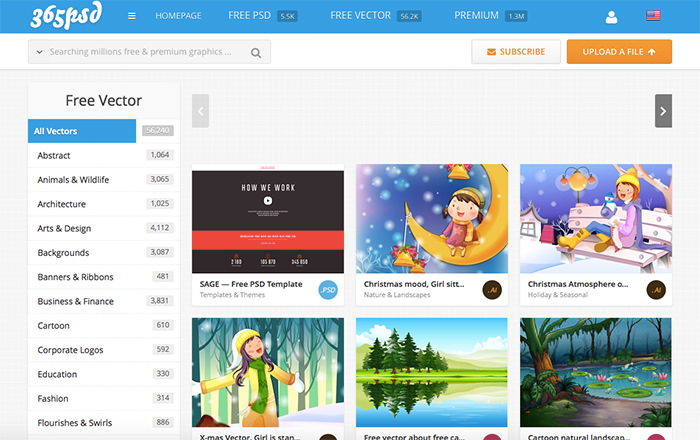
Task: Click the Free Vector sidebar heading
Action: click(x=104, y=100)
